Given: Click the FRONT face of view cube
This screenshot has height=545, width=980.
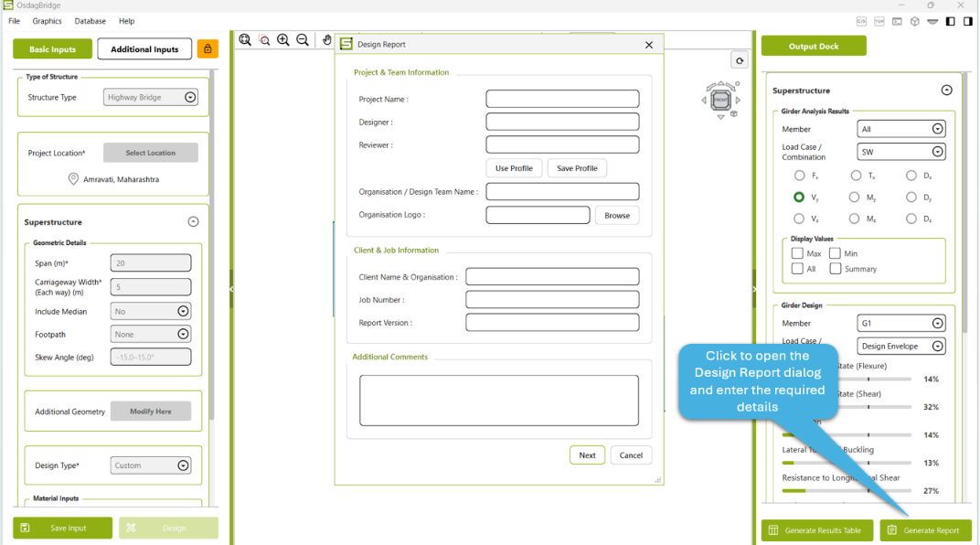Looking at the screenshot, I should (720, 100).
